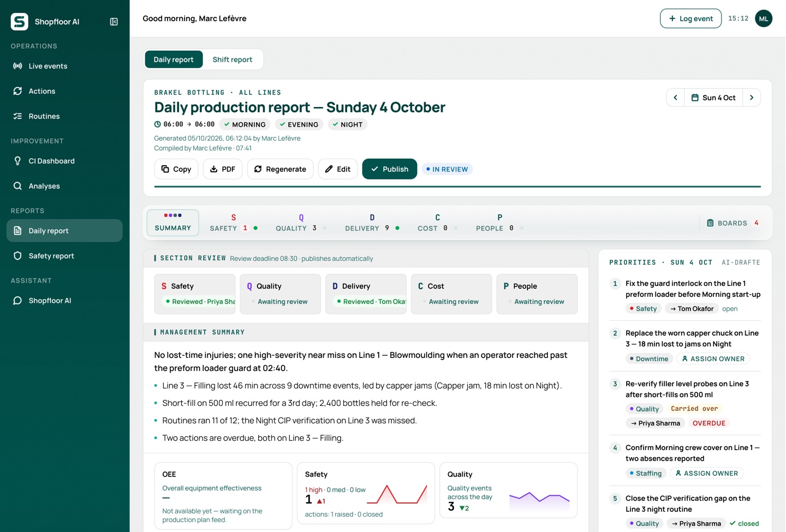
Task: Go to the next day's report
Action: point(752,98)
